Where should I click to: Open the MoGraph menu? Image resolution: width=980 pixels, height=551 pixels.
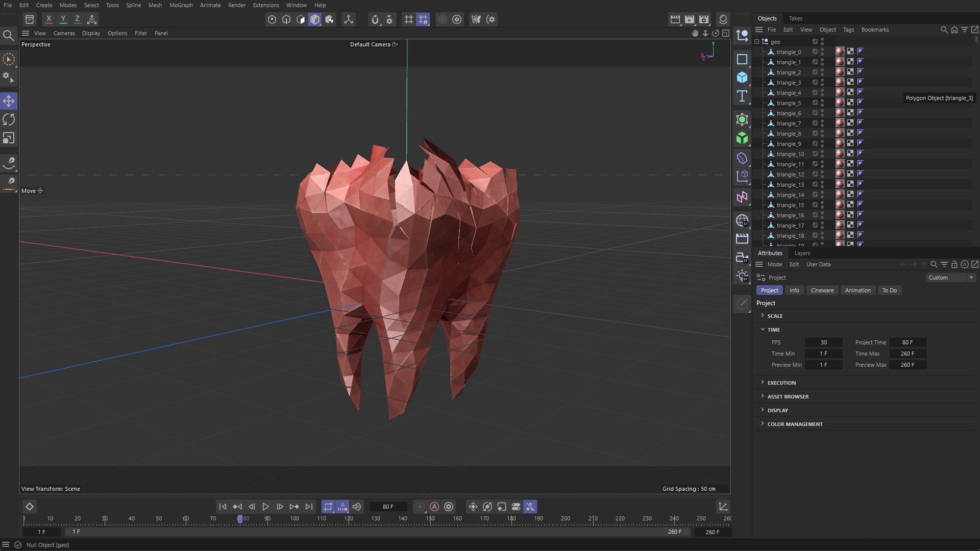coord(181,5)
